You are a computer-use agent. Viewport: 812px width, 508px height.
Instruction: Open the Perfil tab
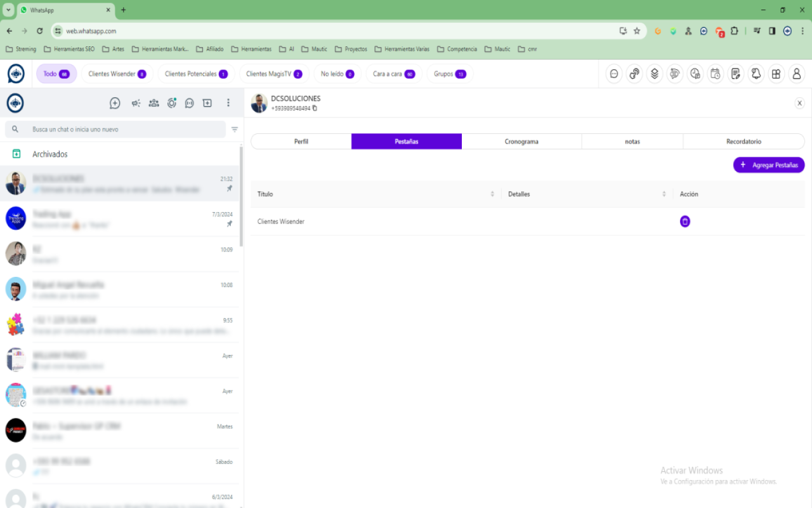click(x=301, y=141)
